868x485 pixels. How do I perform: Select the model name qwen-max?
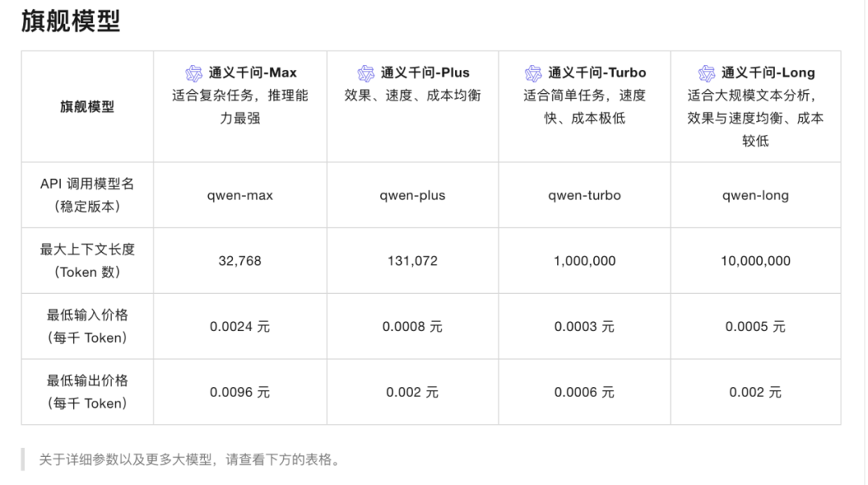(x=240, y=195)
